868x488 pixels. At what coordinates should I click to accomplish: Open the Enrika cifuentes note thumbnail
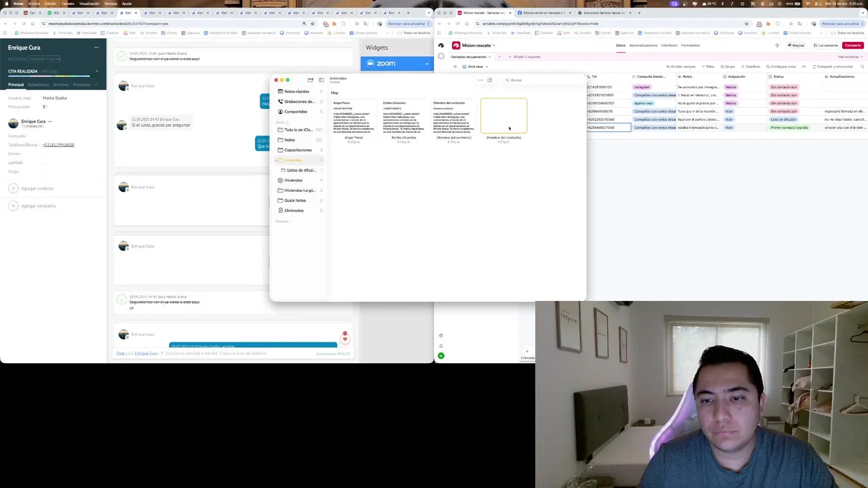403,117
